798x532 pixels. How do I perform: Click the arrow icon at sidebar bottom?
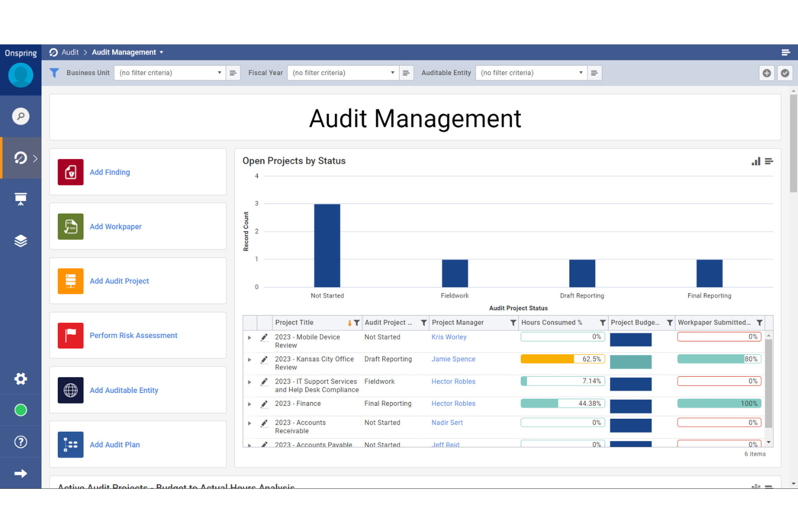[x=20, y=473]
